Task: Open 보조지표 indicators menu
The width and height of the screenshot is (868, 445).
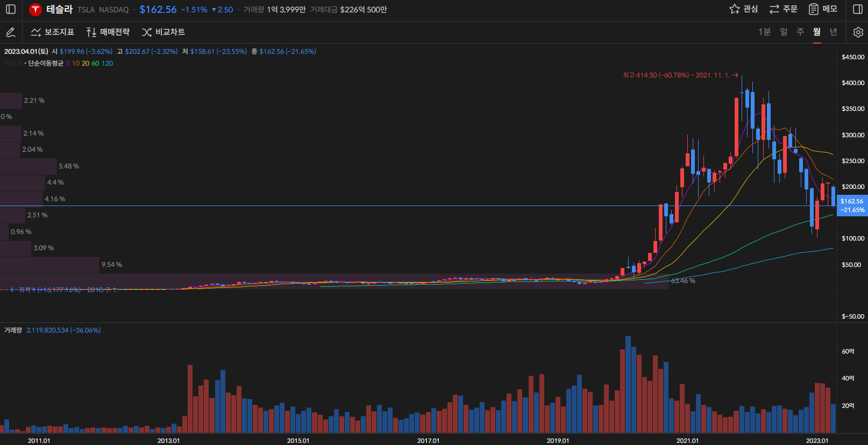Action: click(x=53, y=32)
